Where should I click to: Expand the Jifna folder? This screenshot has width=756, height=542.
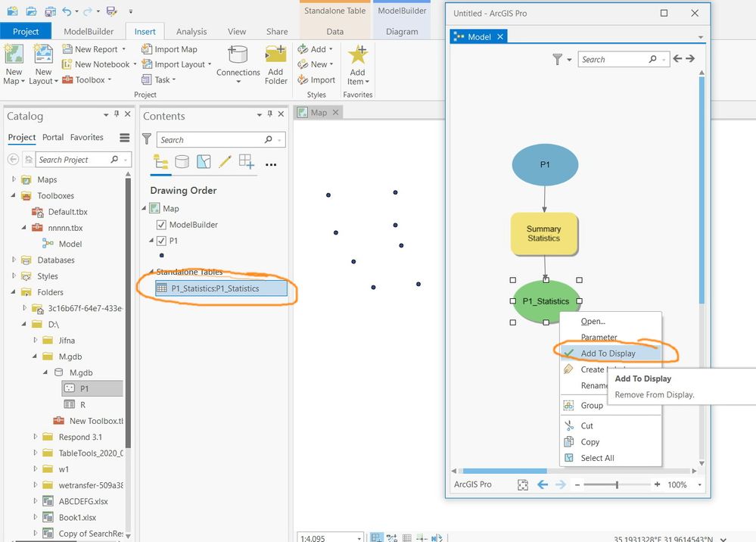pyautogui.click(x=36, y=340)
